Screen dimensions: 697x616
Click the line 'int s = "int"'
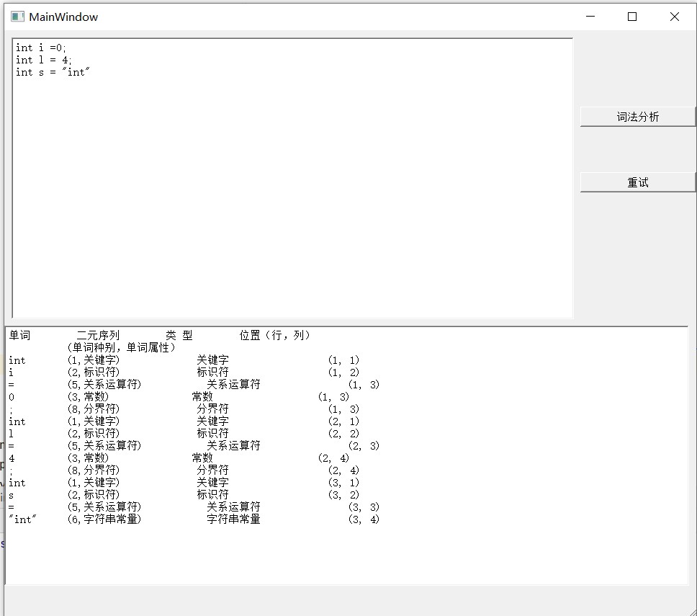pyautogui.click(x=50, y=71)
